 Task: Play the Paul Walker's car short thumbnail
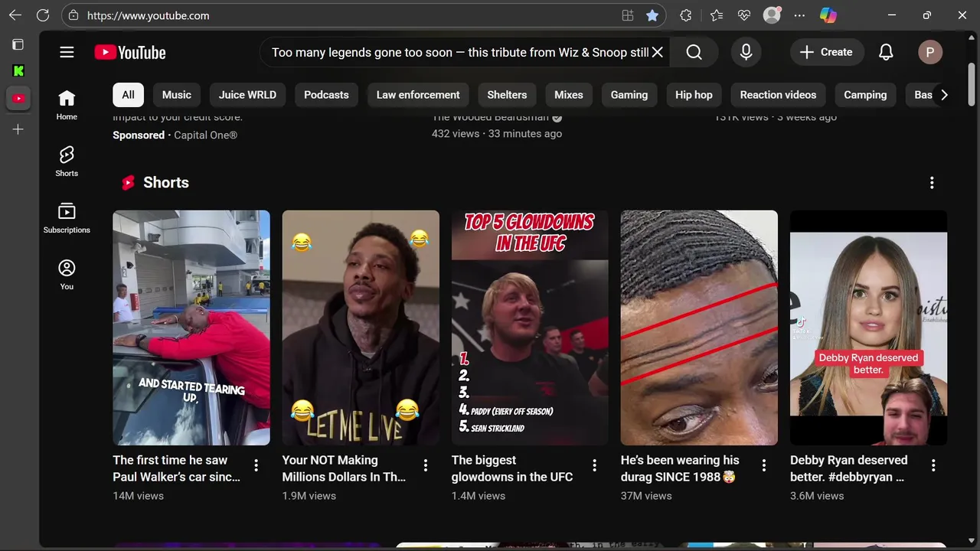191,328
